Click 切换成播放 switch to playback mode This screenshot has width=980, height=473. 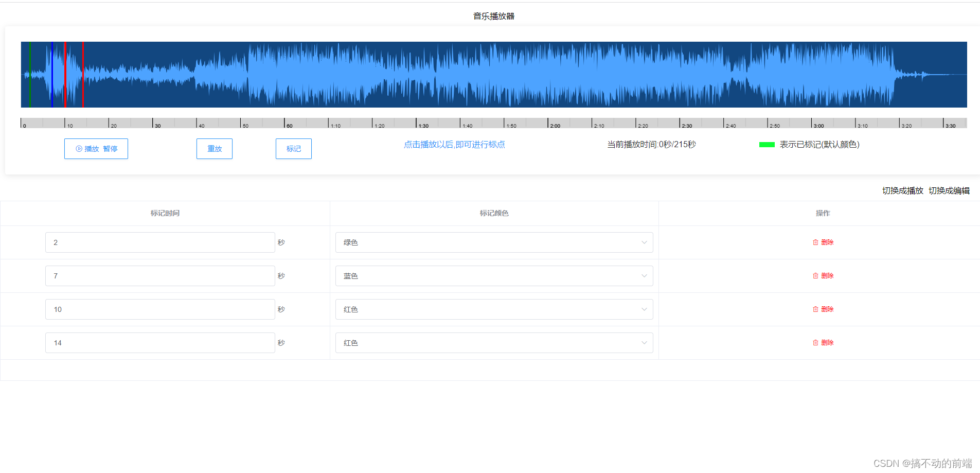[x=903, y=190]
